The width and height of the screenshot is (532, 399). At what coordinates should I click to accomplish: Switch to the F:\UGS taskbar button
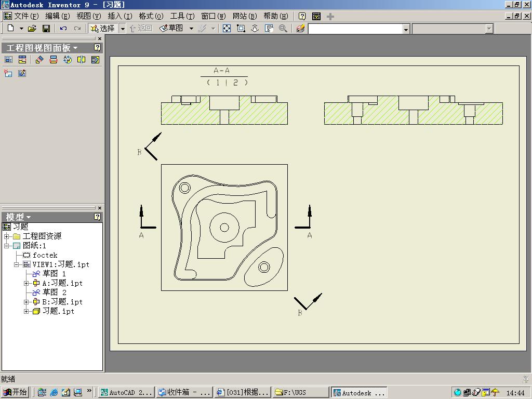[x=301, y=393]
